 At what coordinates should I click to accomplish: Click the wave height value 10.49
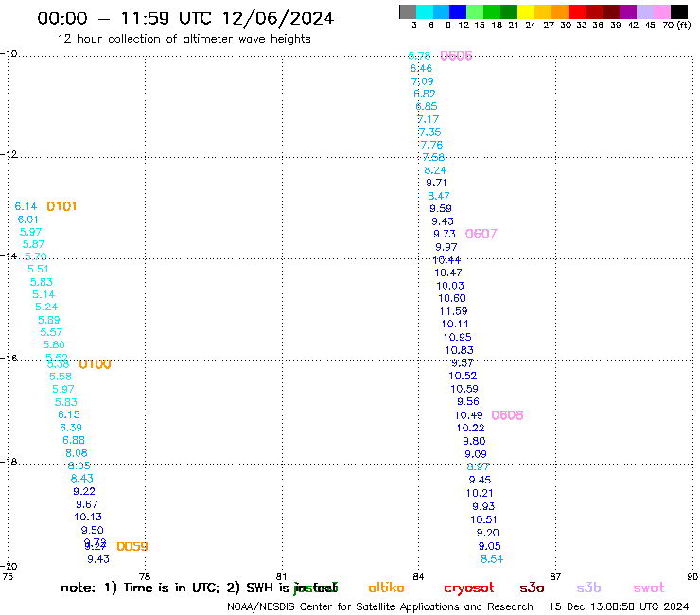pyautogui.click(x=469, y=415)
